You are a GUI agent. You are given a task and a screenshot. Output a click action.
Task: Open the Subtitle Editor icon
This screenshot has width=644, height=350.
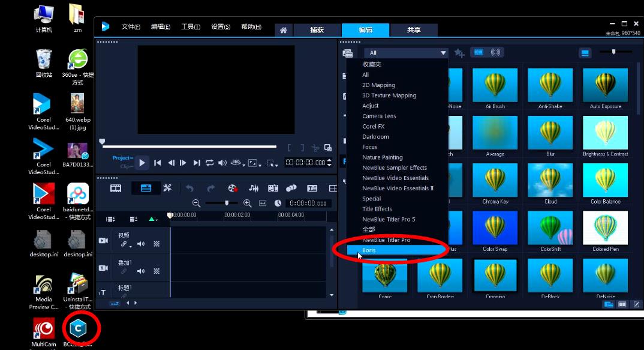(312, 189)
